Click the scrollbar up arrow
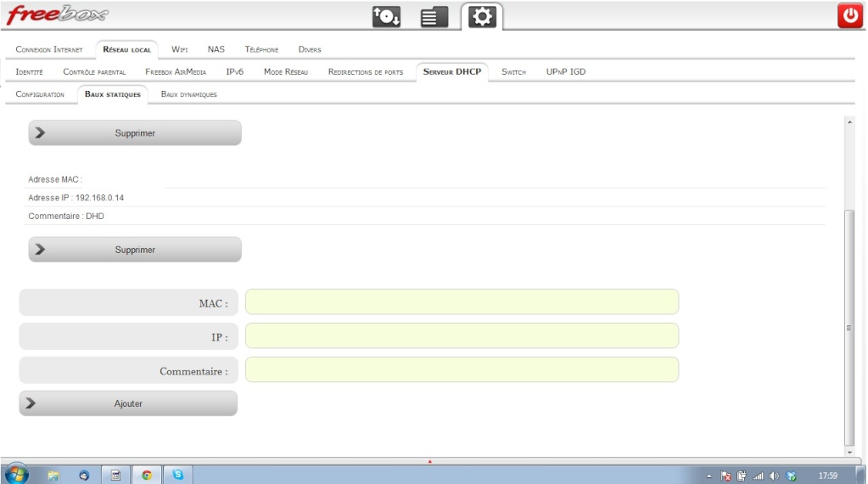The width and height of the screenshot is (868, 484). [849, 121]
